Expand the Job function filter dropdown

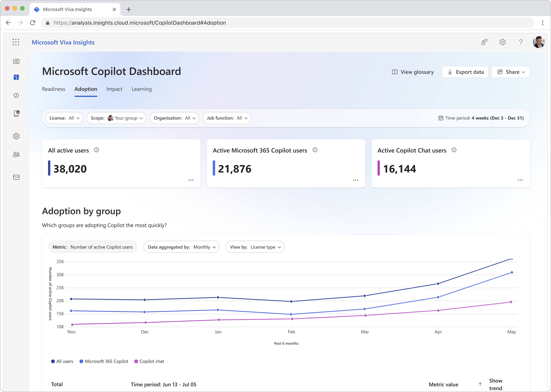227,118
